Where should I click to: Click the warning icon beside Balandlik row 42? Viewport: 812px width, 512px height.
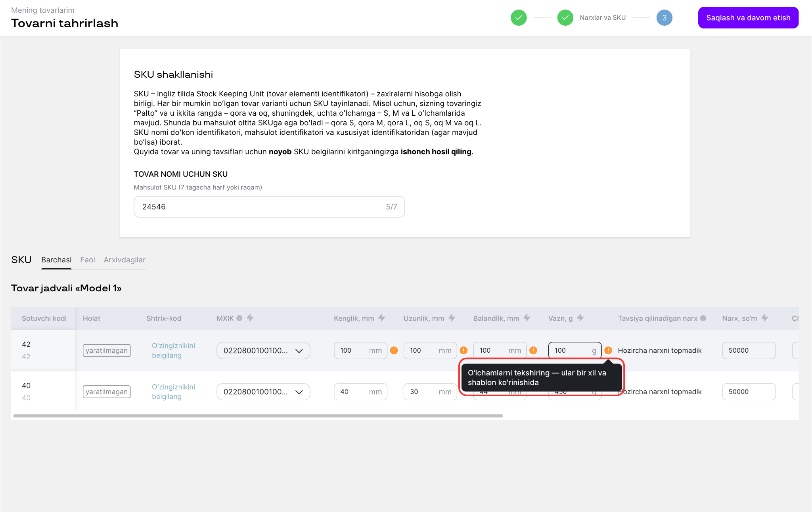pos(533,350)
